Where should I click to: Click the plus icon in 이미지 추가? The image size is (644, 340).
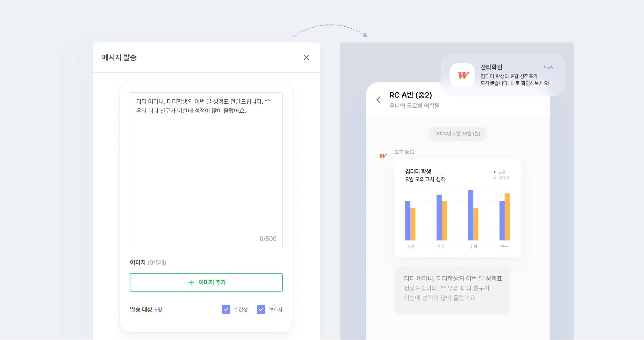coord(191,282)
